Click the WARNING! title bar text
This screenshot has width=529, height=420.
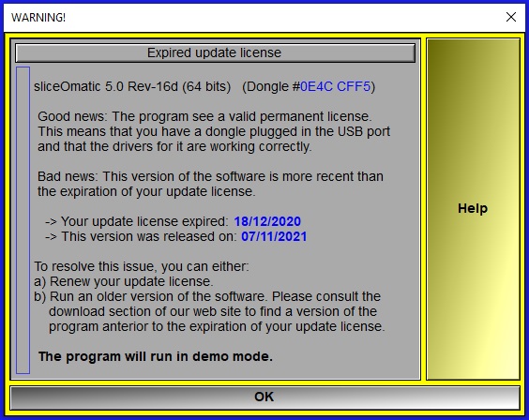pyautogui.click(x=38, y=17)
